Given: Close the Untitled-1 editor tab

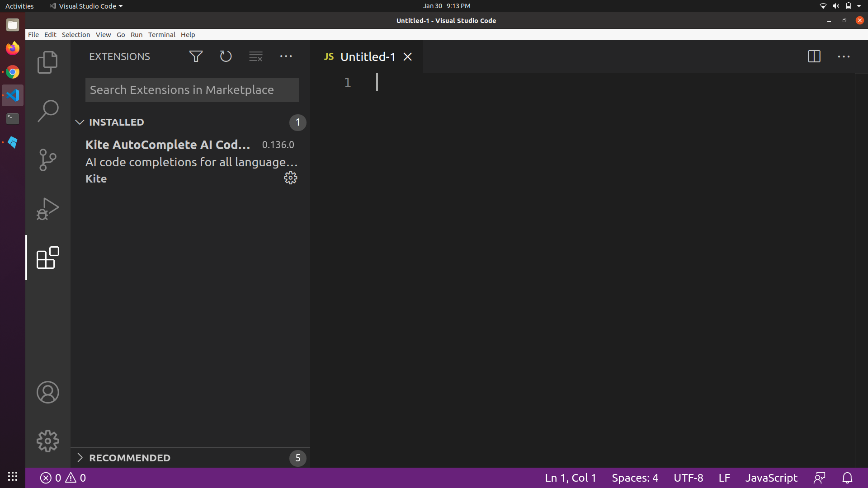Looking at the screenshot, I should [x=407, y=57].
